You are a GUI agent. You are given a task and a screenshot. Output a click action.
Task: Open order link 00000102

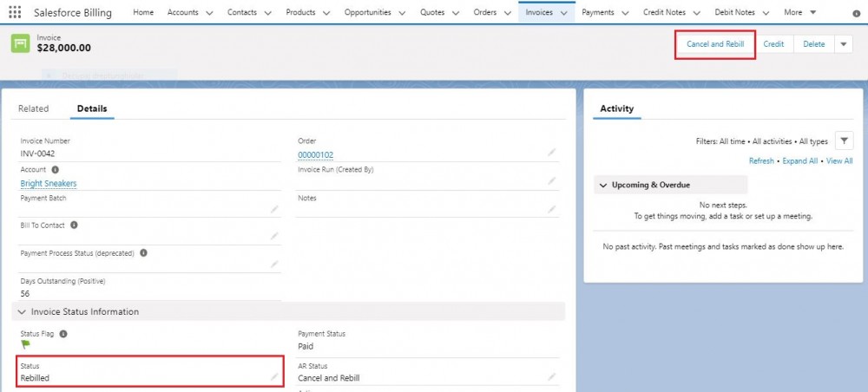[x=316, y=155]
